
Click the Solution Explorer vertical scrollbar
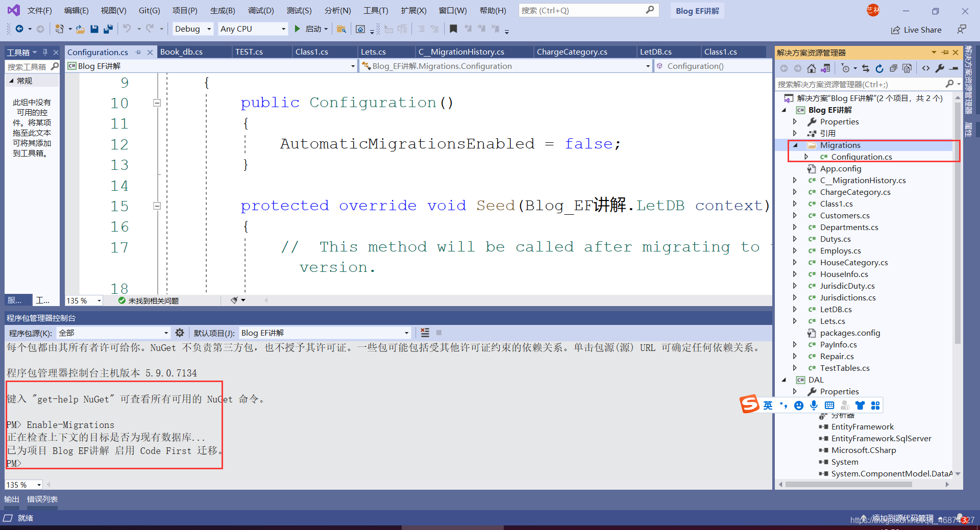point(958,222)
